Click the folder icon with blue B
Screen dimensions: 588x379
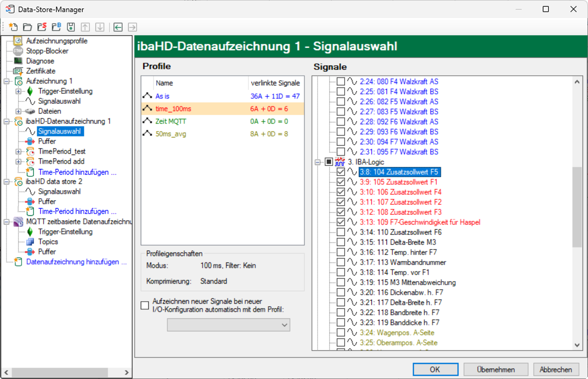pyautogui.click(x=57, y=27)
